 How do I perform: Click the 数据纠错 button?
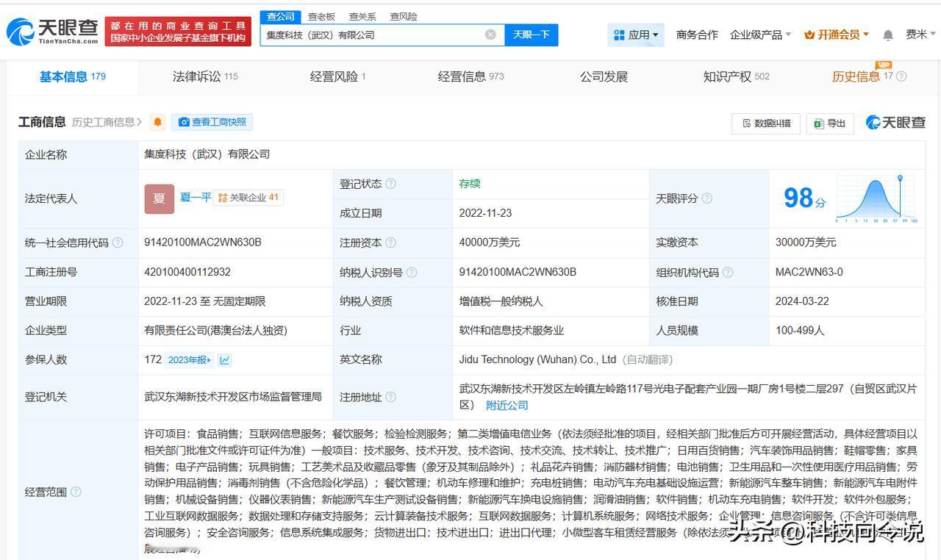tap(765, 123)
